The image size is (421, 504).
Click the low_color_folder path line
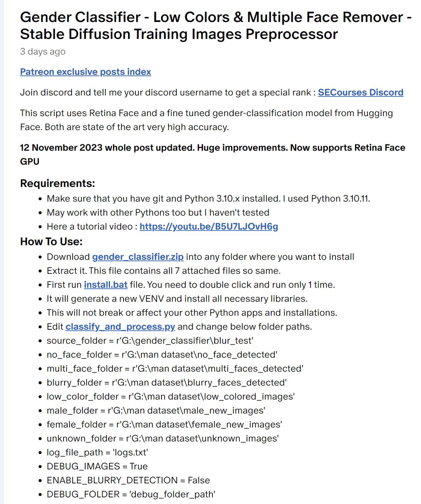coord(171,397)
